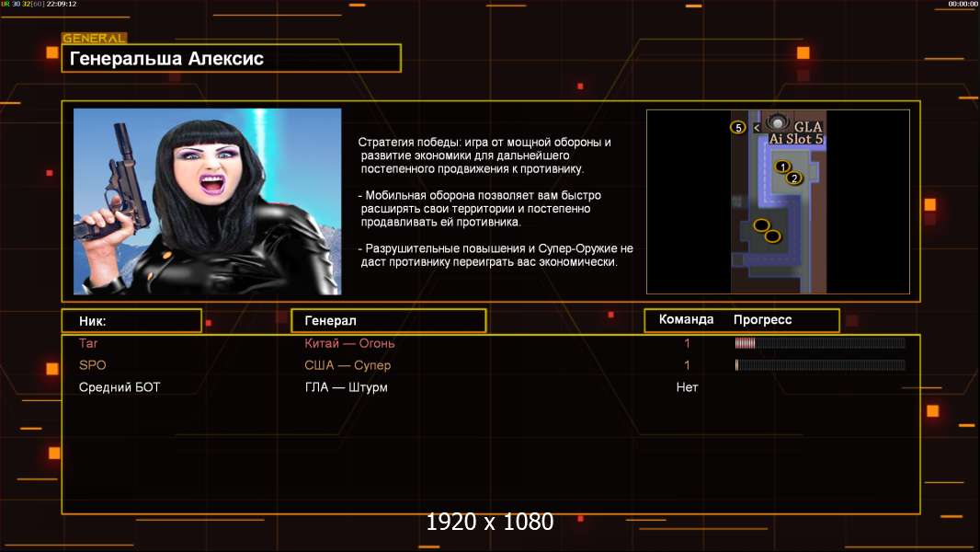Click the Ai Slot 5 label on minimap
The height and width of the screenshot is (552, 980).
pyautogui.click(x=795, y=139)
